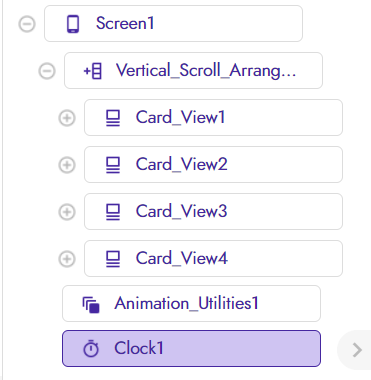The width and height of the screenshot is (371, 380).
Task: Select the Screen1 component
Action: pyautogui.click(x=173, y=24)
